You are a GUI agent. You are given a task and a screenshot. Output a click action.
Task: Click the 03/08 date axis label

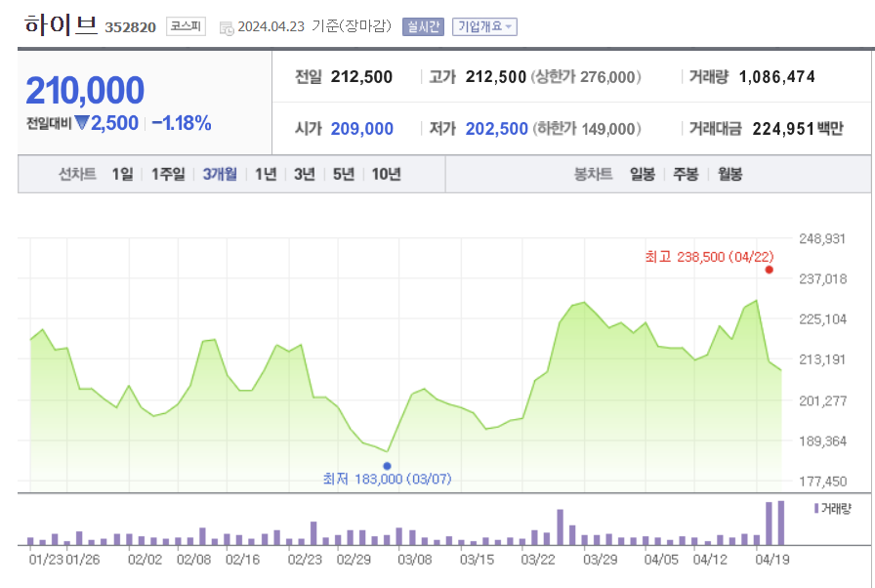coord(415,560)
